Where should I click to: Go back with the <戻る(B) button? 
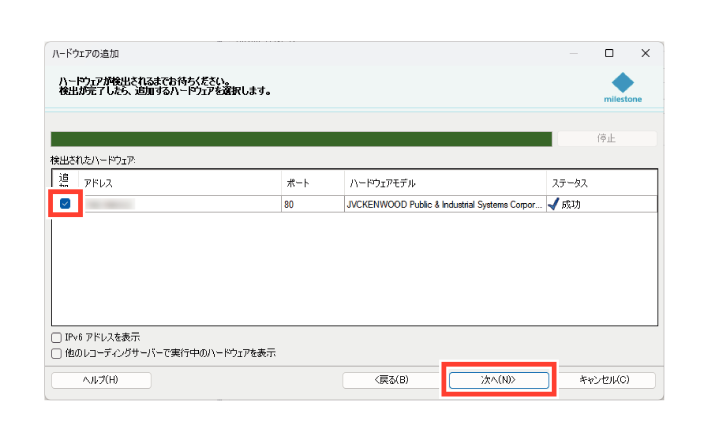coord(392,380)
